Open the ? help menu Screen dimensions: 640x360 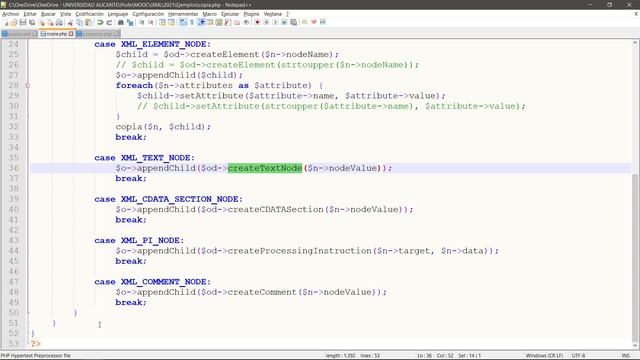(x=287, y=14)
